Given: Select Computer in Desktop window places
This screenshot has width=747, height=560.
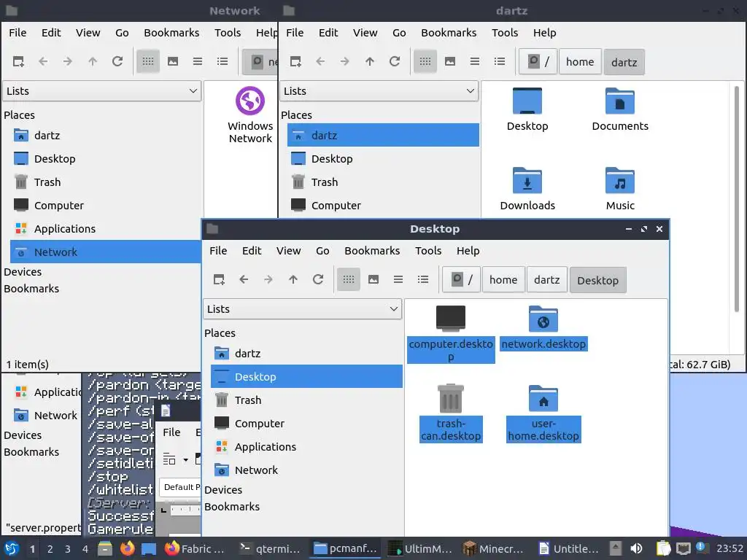Looking at the screenshot, I should click(x=307, y=424).
